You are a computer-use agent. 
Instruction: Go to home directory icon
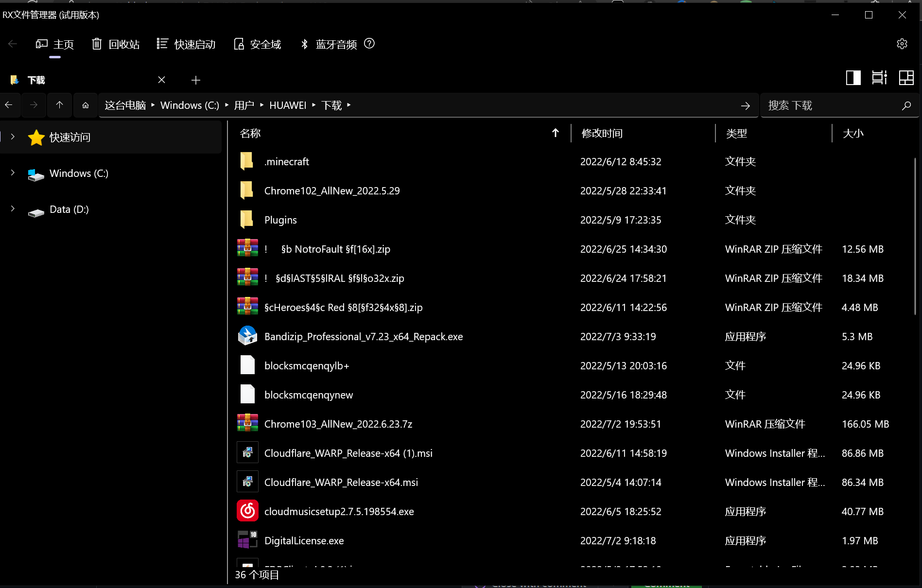point(85,105)
